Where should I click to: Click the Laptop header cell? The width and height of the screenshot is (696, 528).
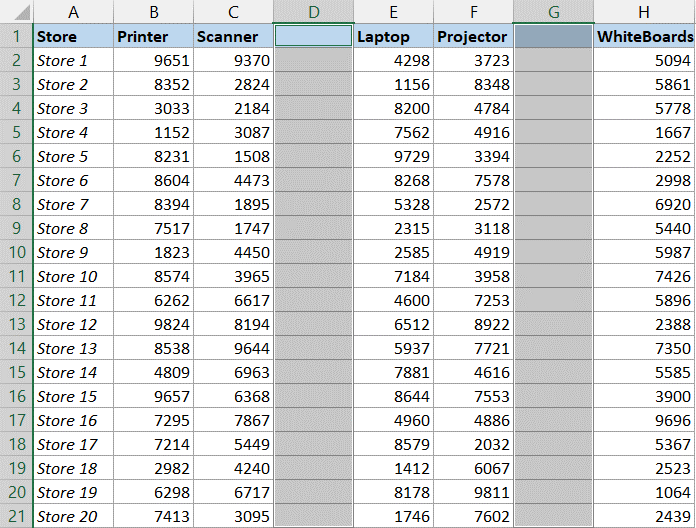pos(394,36)
